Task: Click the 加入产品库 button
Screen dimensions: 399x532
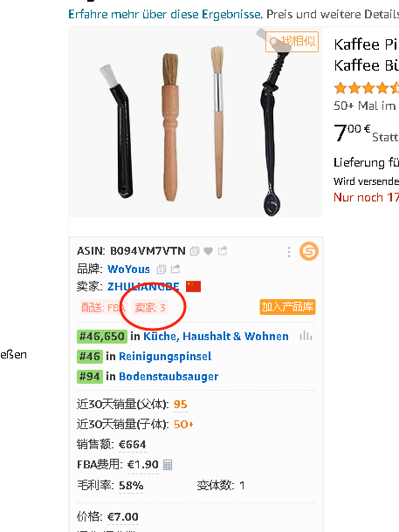Action: pyautogui.click(x=287, y=307)
